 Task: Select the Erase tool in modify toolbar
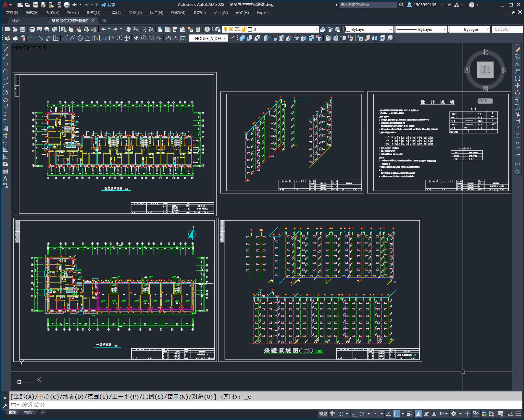[518, 50]
